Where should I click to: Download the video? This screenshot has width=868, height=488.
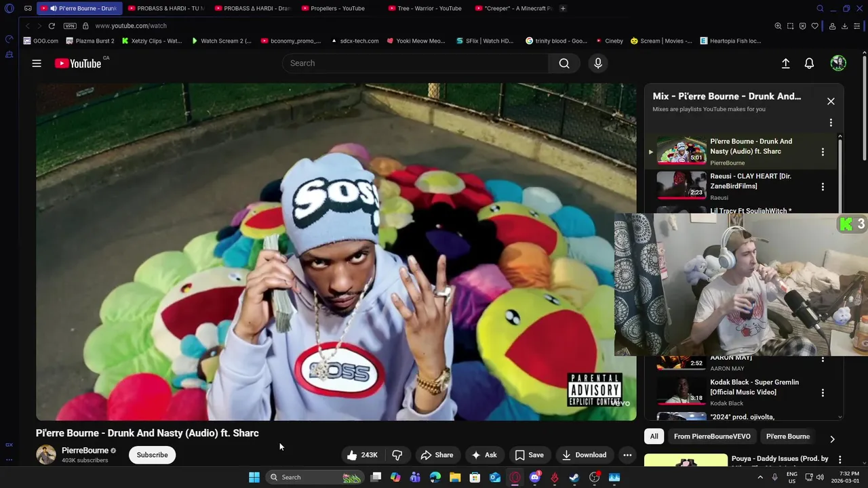(584, 455)
